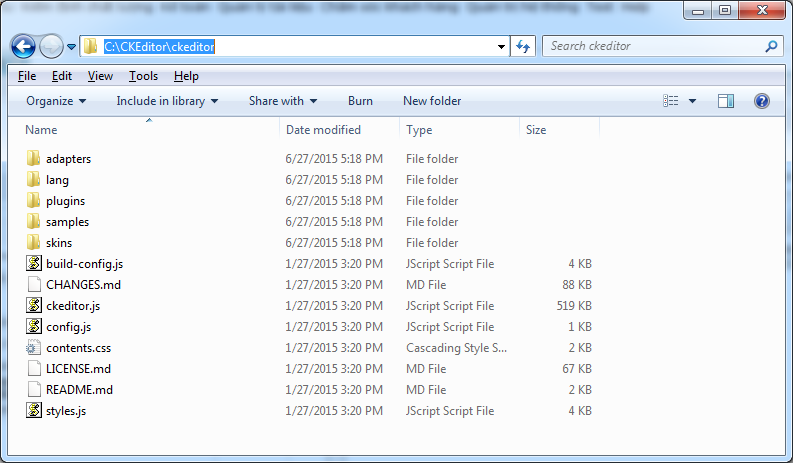Sort by Name column header
Screen dimensions: 793x463
point(41,130)
